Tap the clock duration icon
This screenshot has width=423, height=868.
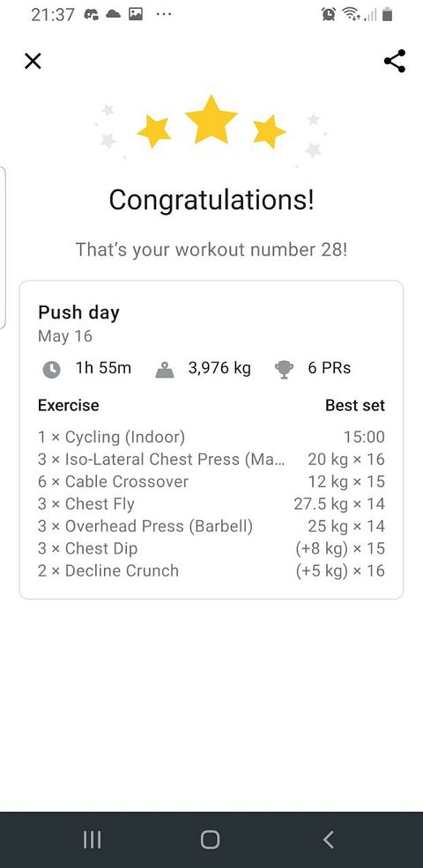tap(52, 369)
